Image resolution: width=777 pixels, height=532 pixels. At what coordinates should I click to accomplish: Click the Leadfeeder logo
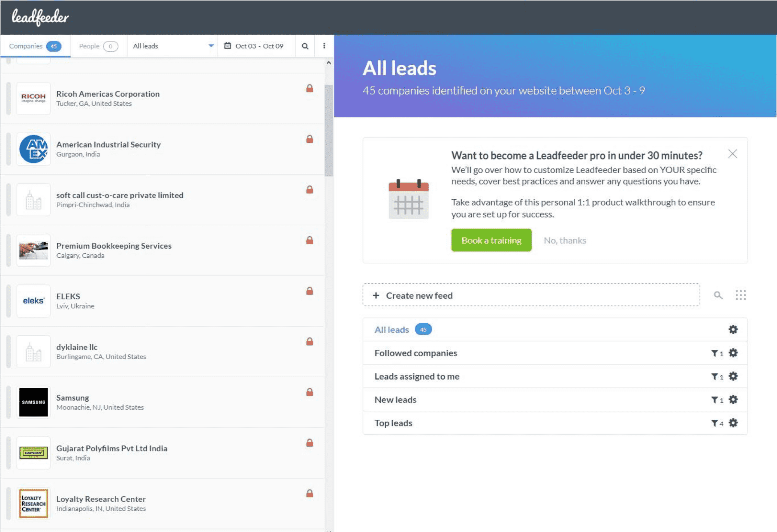(40, 17)
